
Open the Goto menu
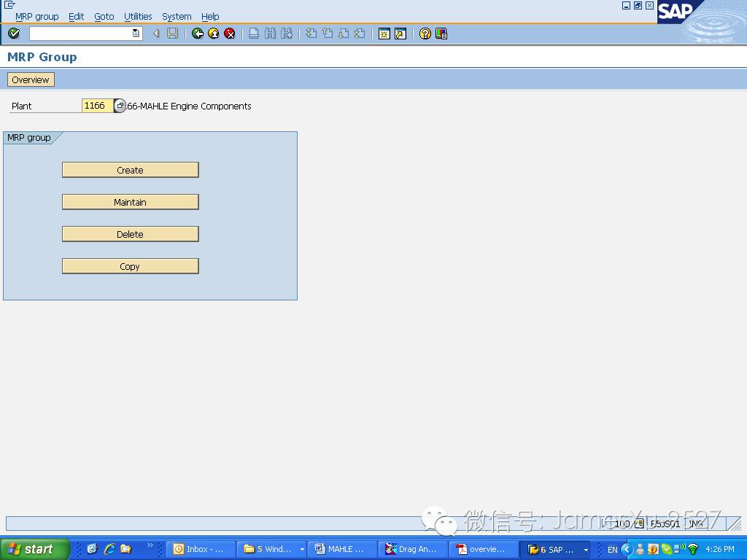point(104,17)
